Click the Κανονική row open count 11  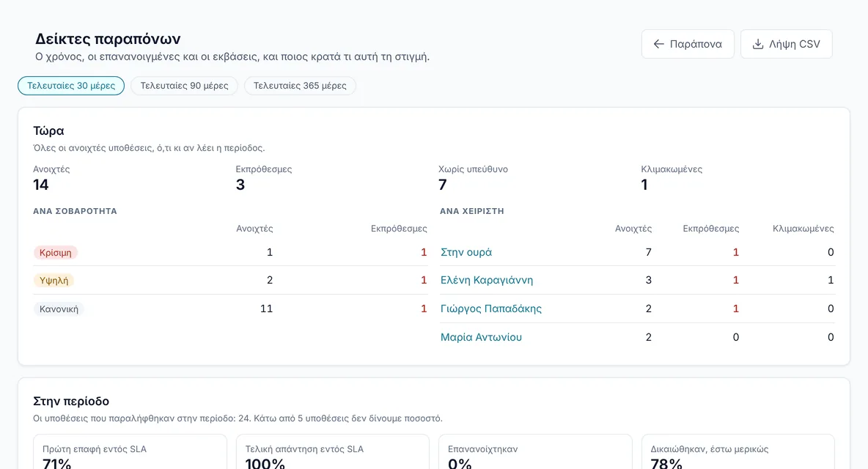point(266,309)
